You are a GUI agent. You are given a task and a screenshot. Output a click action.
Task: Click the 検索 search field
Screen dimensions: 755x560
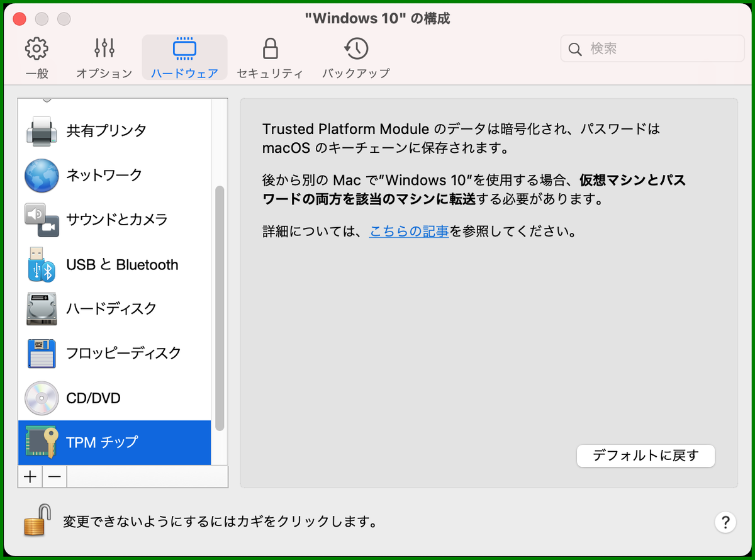click(x=652, y=48)
